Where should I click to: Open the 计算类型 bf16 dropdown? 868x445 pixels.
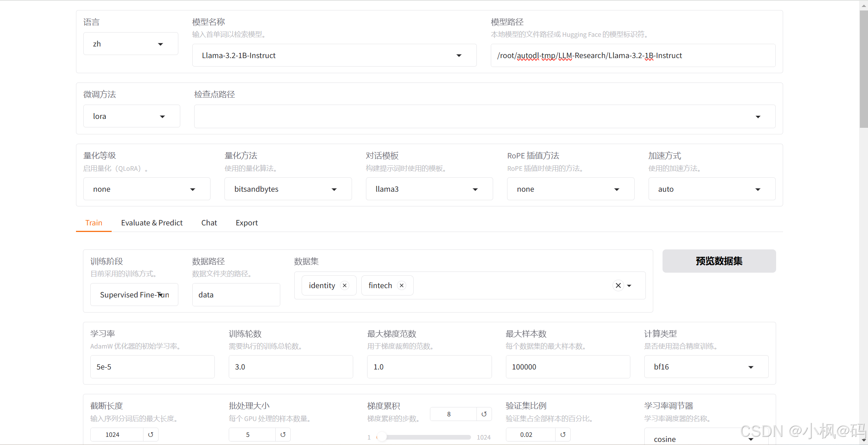[x=706, y=367]
